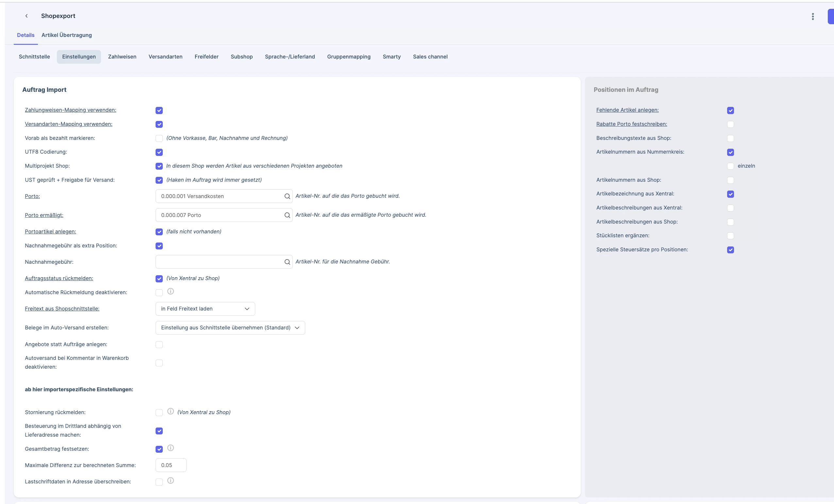Open Freitext aus Shopschnittstelle dropdown
The height and width of the screenshot is (504, 834).
205,309
